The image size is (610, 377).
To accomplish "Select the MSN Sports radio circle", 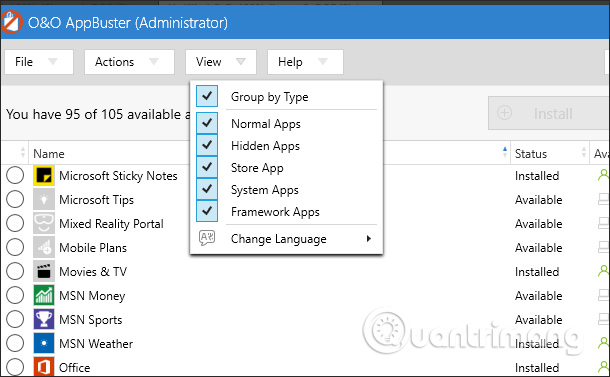I will pyautogui.click(x=15, y=319).
